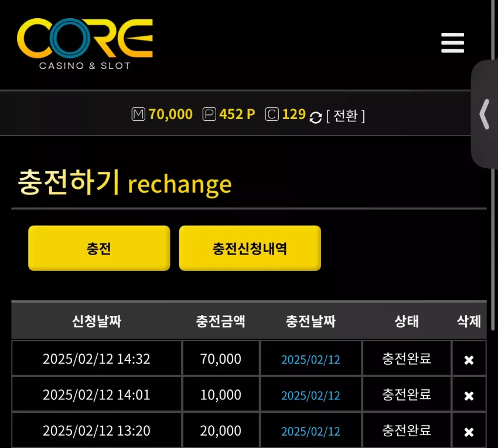Click the 충전날짜 column header
This screenshot has width=498, height=448.
[311, 321]
